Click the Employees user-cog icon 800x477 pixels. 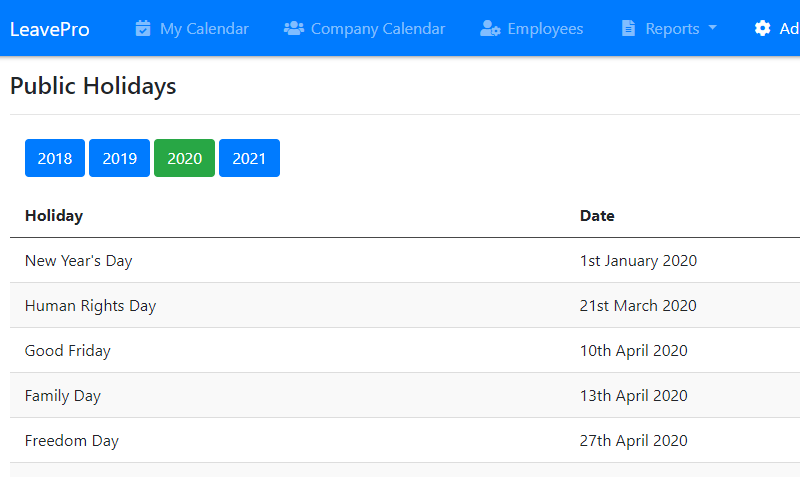pyautogui.click(x=490, y=28)
